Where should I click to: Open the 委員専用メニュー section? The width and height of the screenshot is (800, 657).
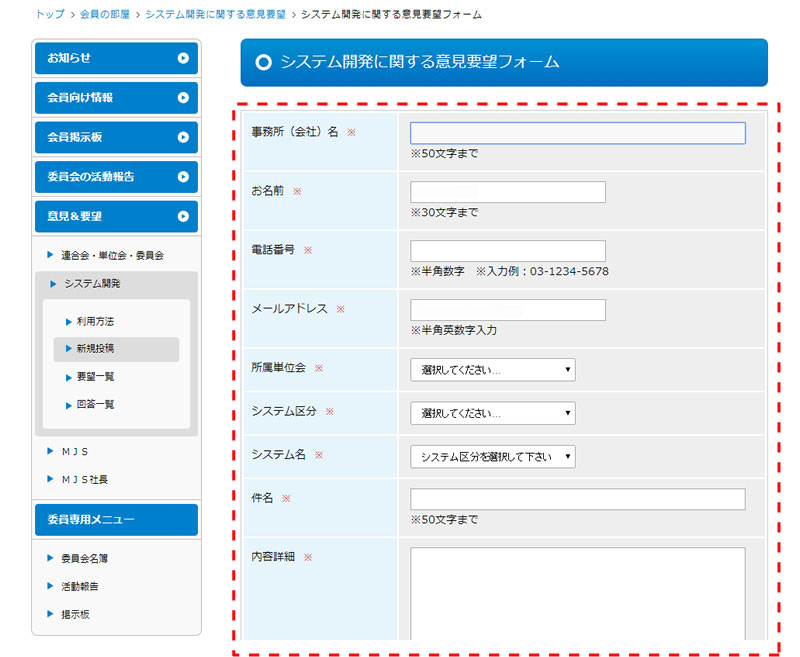pyautogui.click(x=116, y=520)
